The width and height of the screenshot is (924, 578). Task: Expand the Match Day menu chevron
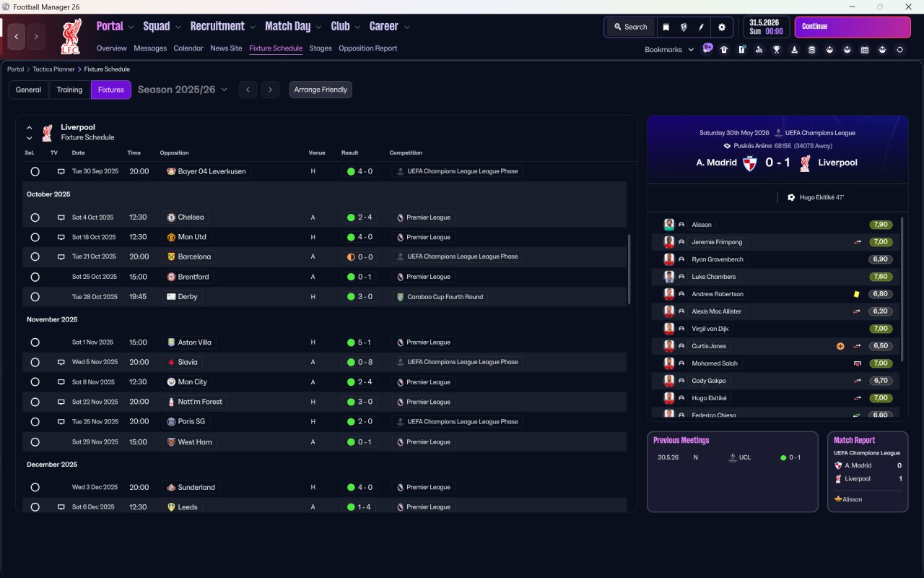pos(318,27)
